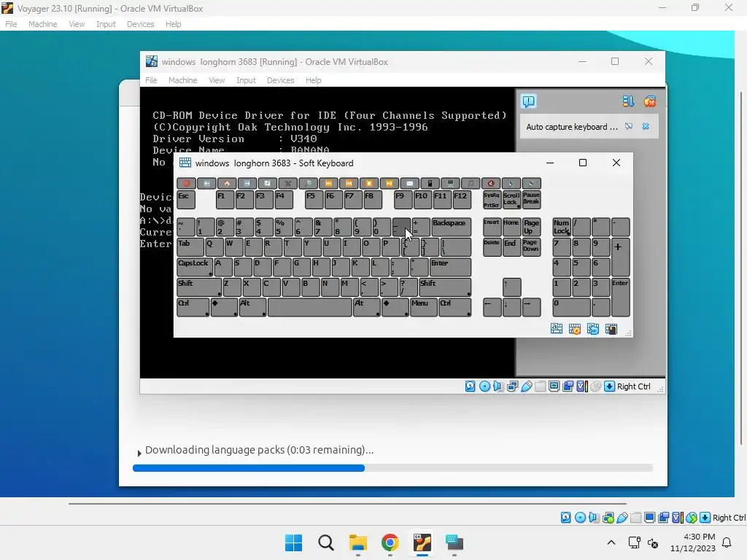Click the red power multimedia key on Soft Keyboard
Viewport: 747px width, 560px height.
(186, 183)
